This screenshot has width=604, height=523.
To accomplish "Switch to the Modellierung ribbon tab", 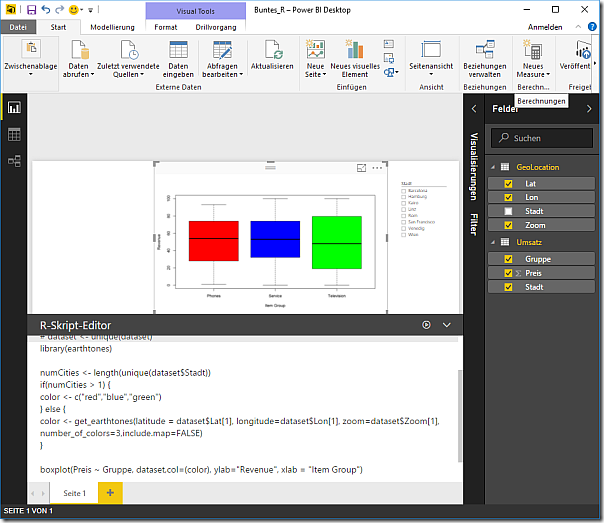I will [112, 27].
